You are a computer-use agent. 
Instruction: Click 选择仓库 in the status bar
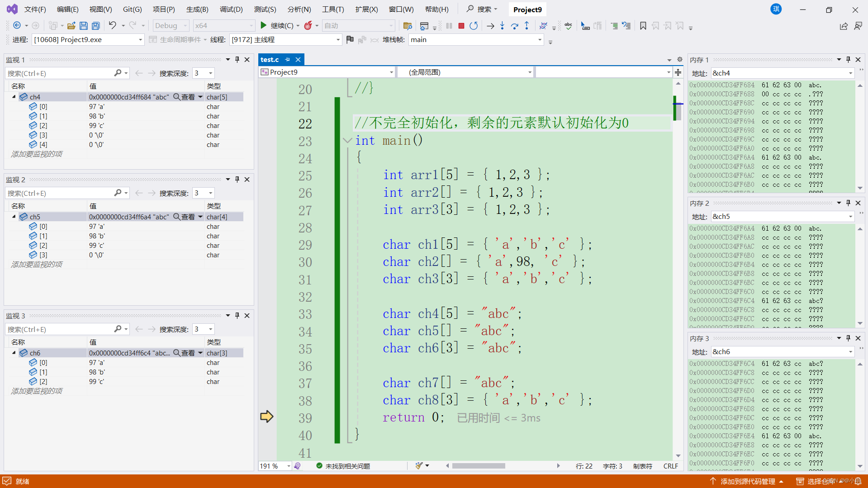[821, 481]
